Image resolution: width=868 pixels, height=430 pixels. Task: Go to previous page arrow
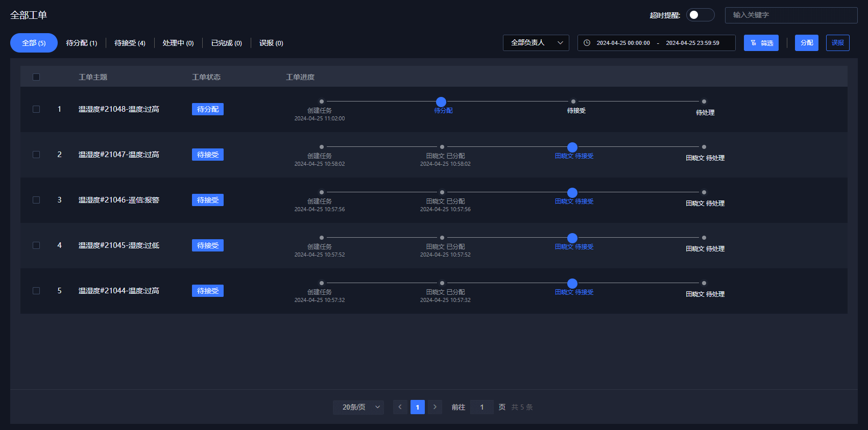pyautogui.click(x=400, y=407)
